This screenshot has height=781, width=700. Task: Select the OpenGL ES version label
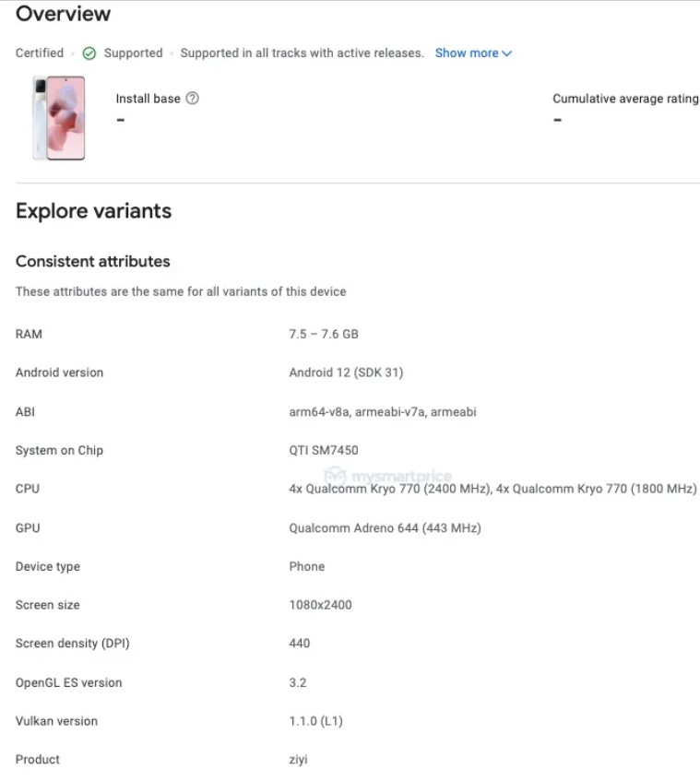click(x=68, y=682)
